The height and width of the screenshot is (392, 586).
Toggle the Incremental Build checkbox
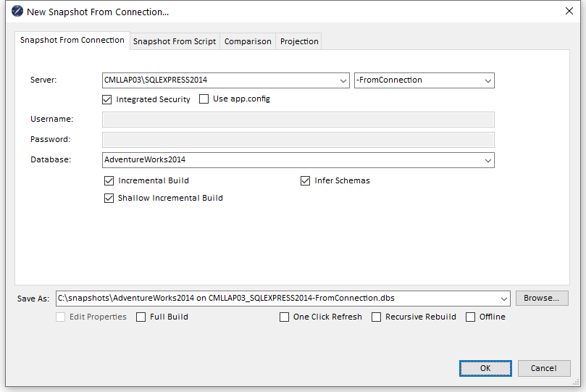pyautogui.click(x=109, y=180)
